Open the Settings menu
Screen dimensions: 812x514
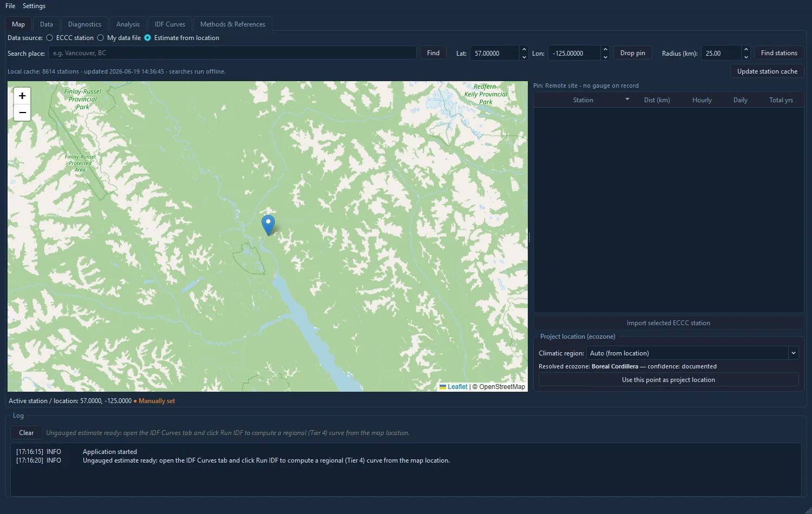point(34,6)
